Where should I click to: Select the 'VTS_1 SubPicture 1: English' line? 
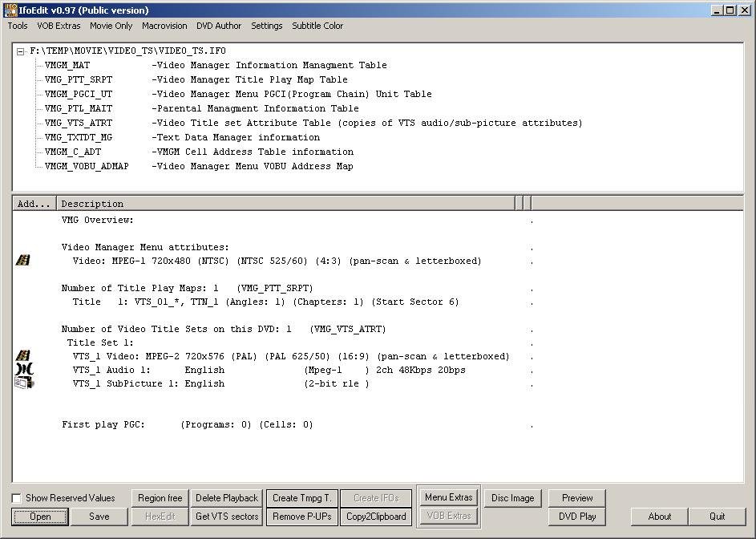pos(220,383)
